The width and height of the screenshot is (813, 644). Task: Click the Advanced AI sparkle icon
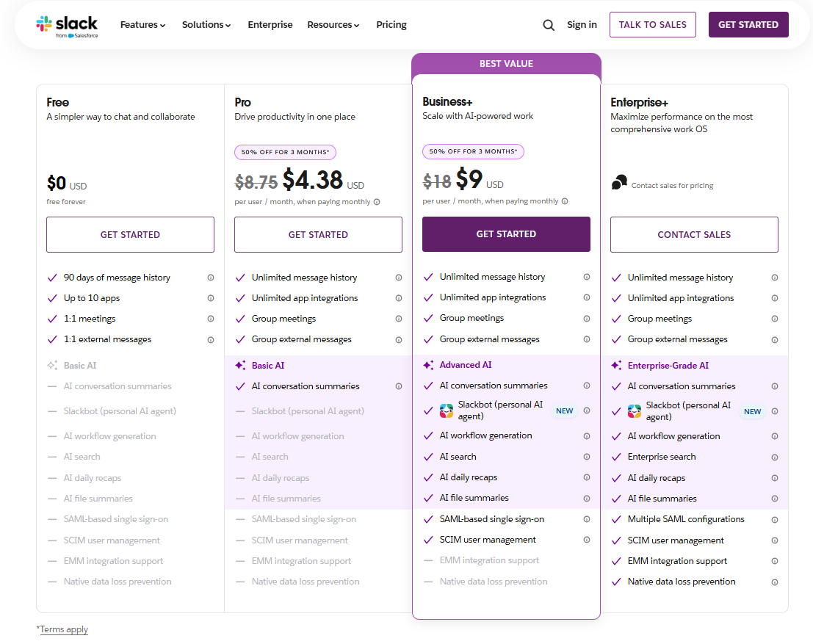tap(428, 365)
